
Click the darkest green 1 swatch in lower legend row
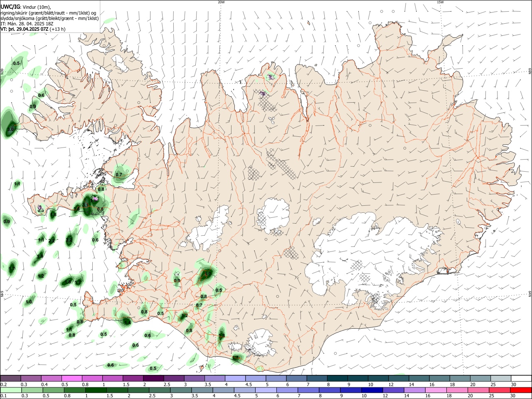pos(96,390)
